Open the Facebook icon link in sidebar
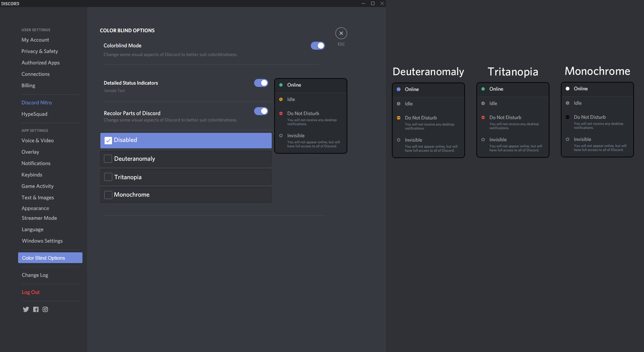The image size is (644, 352). [x=36, y=309]
